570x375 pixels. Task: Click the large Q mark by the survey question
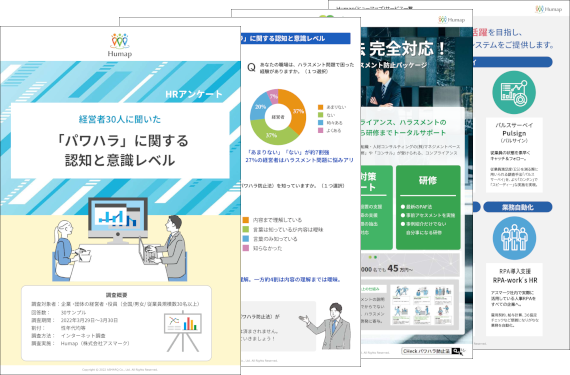(x=251, y=68)
